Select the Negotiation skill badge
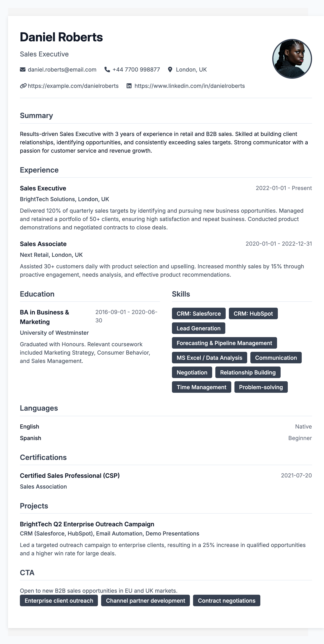 192,372
